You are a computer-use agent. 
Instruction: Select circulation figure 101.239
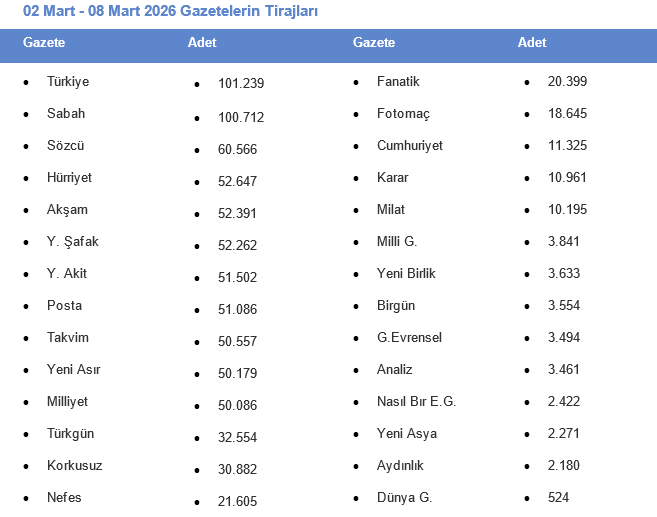(241, 84)
